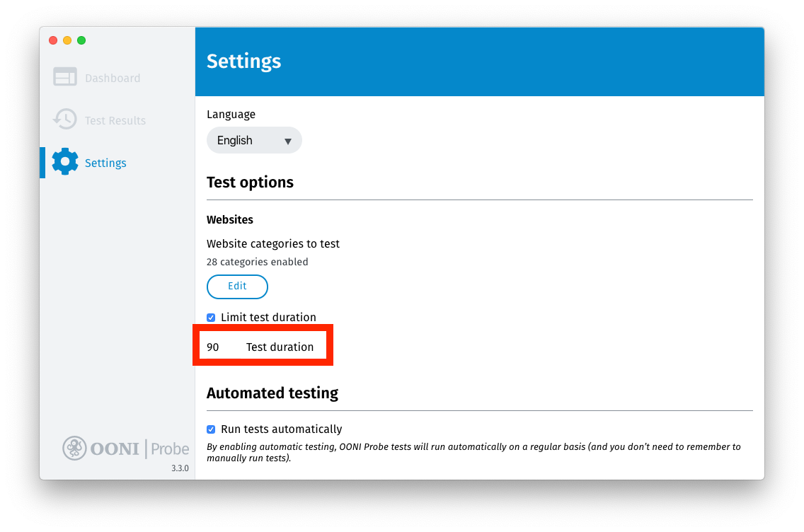Click the Limit test duration label
This screenshot has height=532, width=804.
tap(268, 318)
